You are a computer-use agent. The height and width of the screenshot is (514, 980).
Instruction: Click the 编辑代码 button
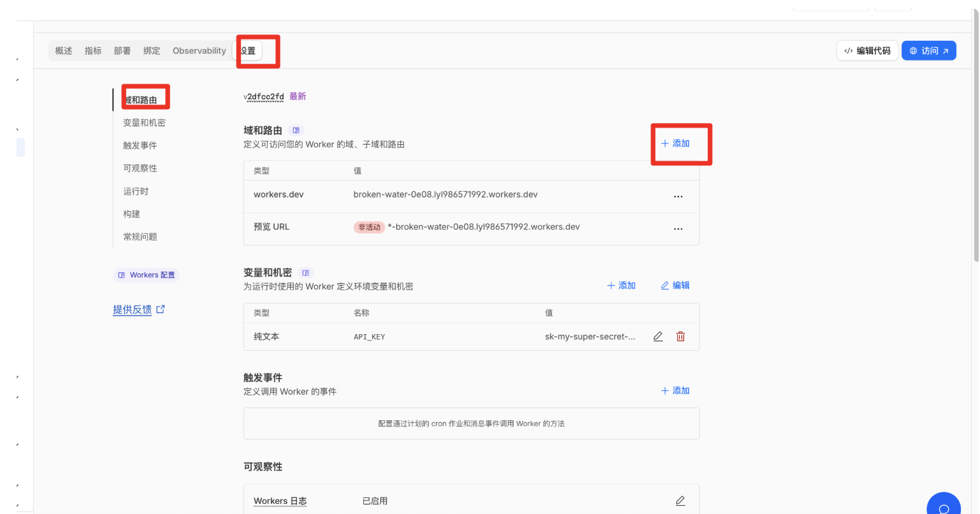867,51
